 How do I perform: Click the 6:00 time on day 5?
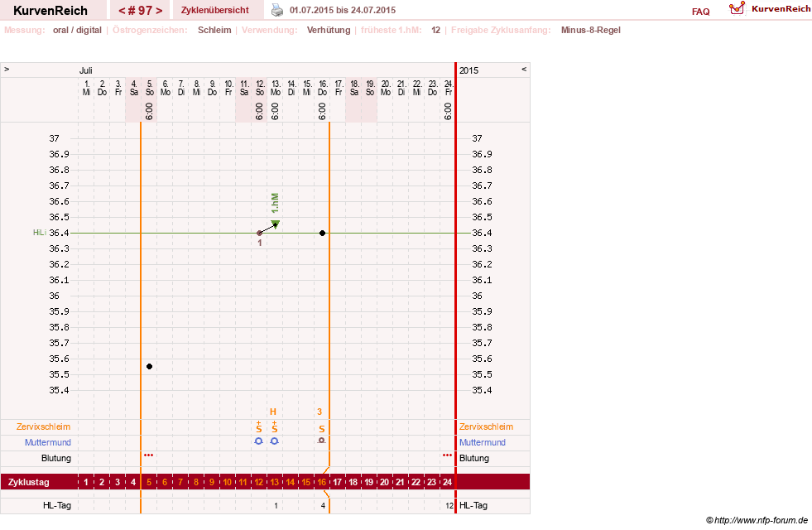[149, 112]
